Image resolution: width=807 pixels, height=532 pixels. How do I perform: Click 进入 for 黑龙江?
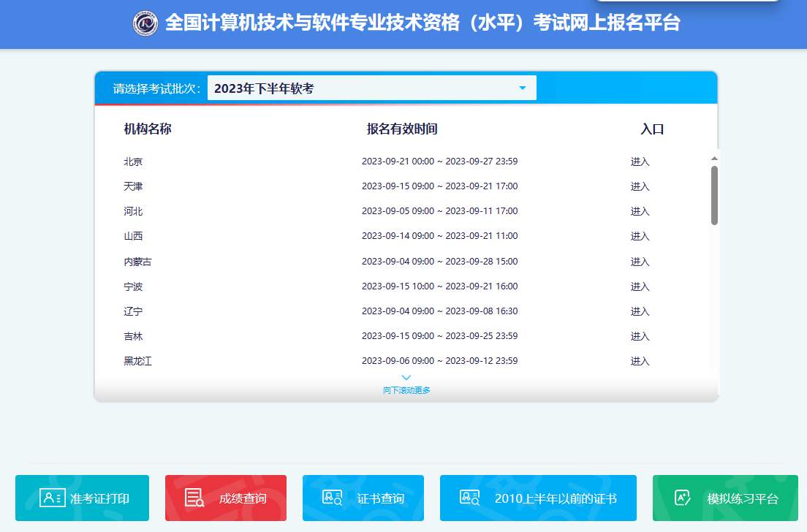click(640, 360)
